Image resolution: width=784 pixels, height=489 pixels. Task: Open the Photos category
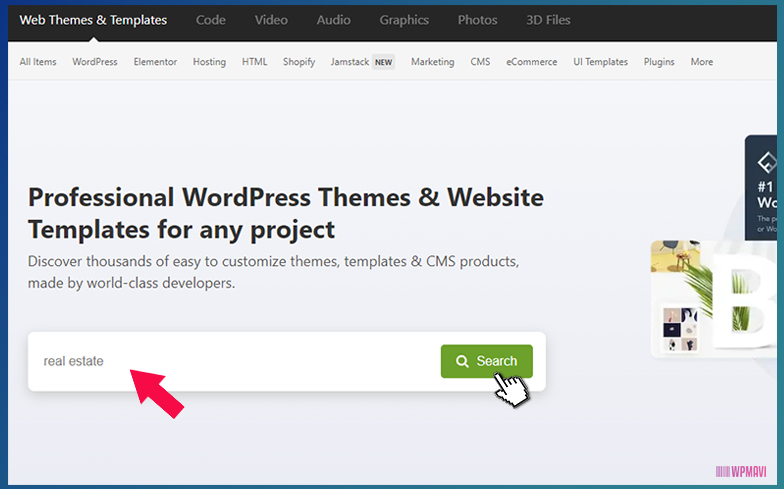pos(478,20)
